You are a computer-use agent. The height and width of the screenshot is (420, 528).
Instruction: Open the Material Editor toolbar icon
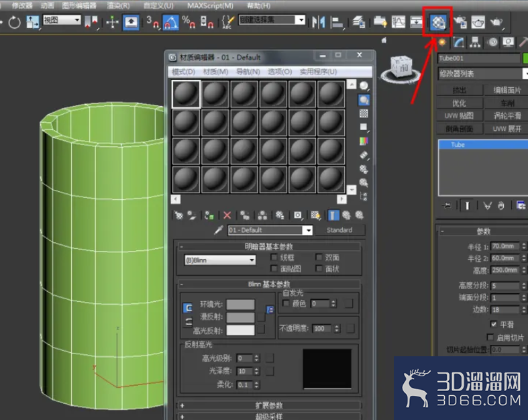coord(437,22)
